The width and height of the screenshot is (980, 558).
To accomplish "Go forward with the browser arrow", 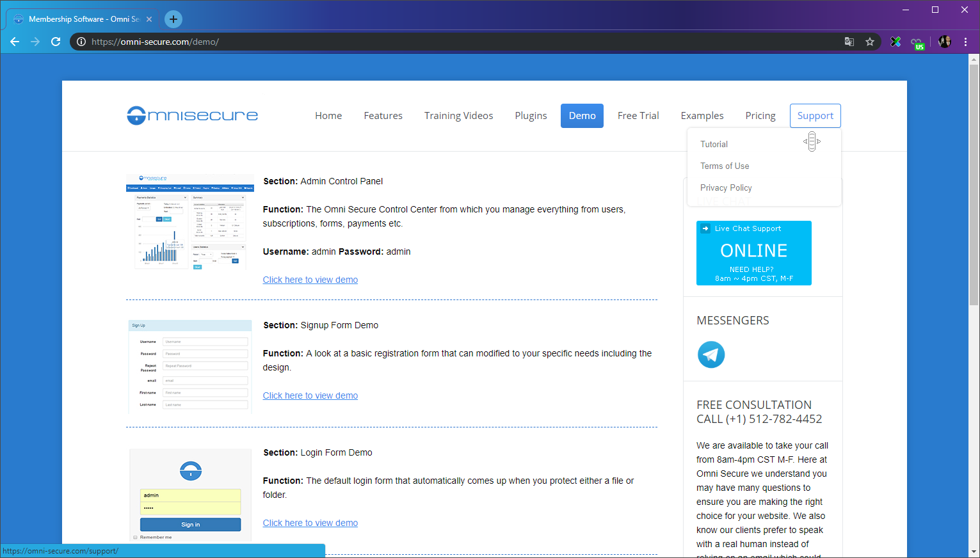I will tap(35, 42).
